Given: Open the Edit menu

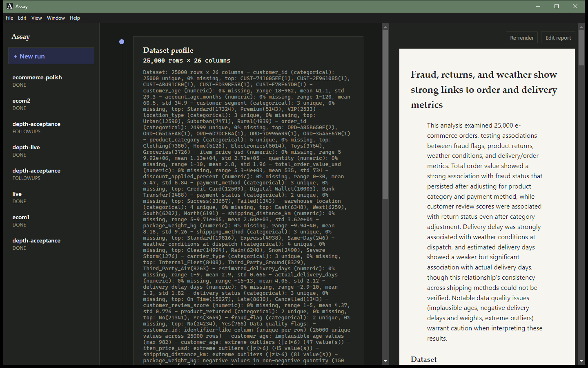Looking at the screenshot, I should coord(22,18).
